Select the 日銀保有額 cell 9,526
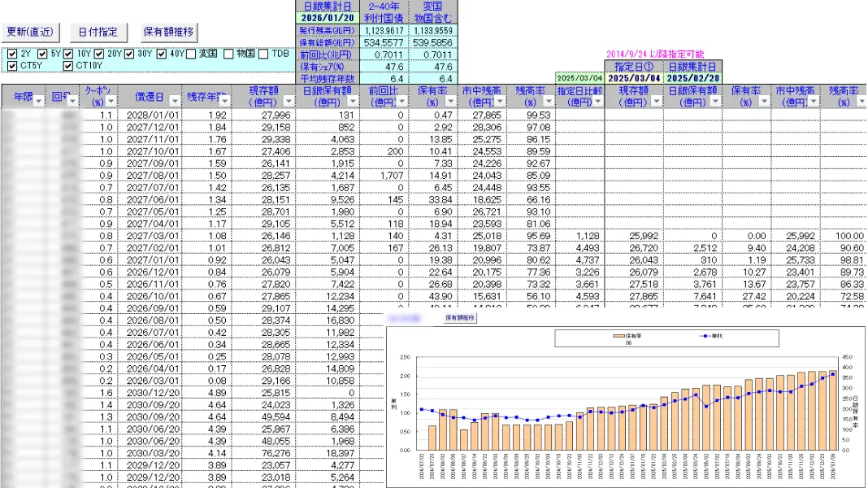This screenshot has width=868, height=488. pos(328,200)
